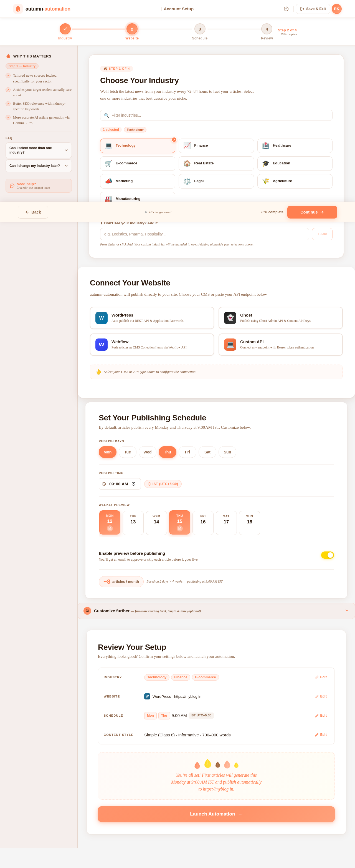Screen dimensions: 355x868
Task: Click the Ghost CMS icon
Action: coord(230,318)
